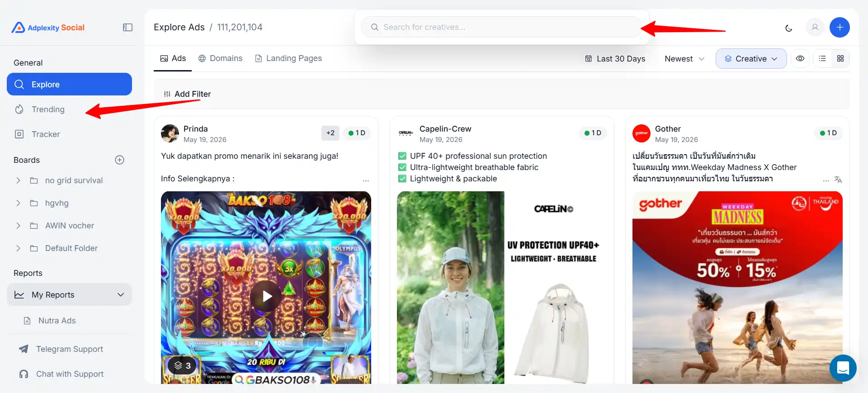Click the Adplexity Social logo
Image resolution: width=868 pixels, height=393 pixels.
coord(48,28)
